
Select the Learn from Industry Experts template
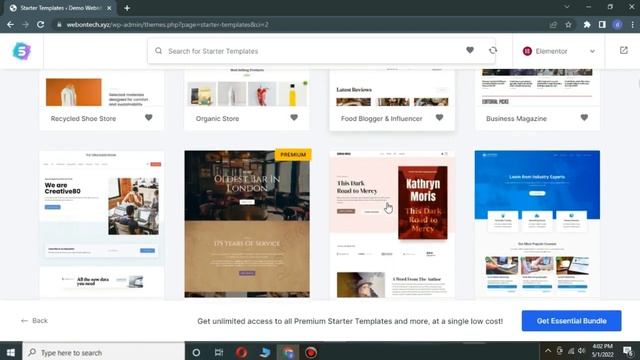pos(537,224)
